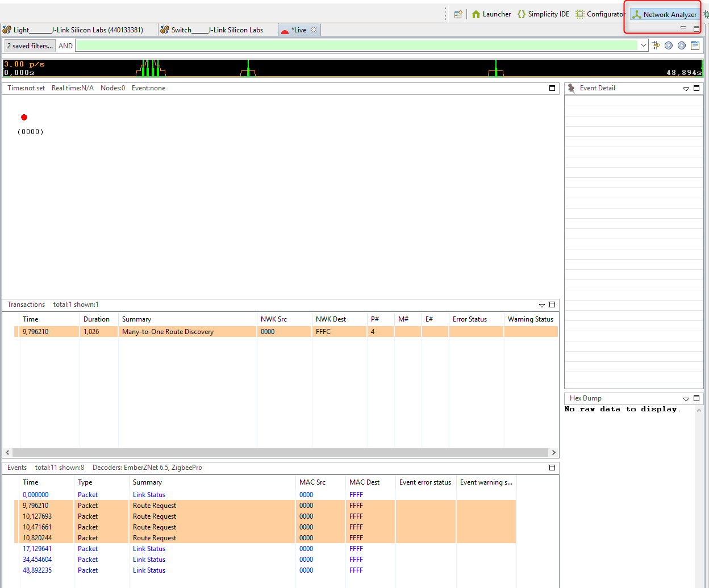The height and width of the screenshot is (588, 709).
Task: Maximize the Transactions pane
Action: point(552,305)
